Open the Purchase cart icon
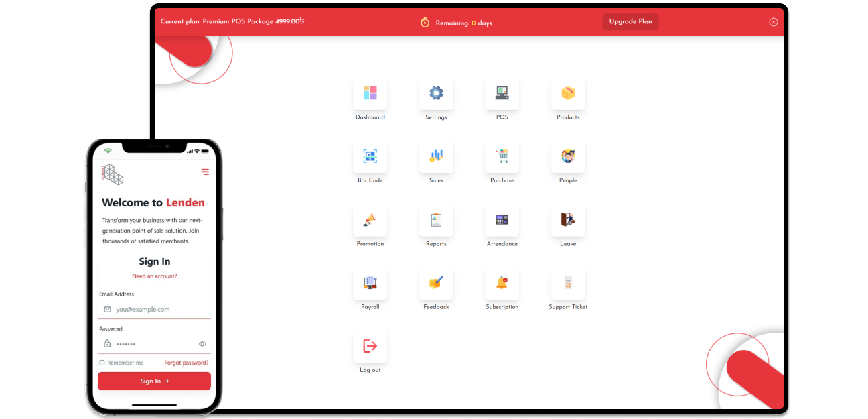This screenshot has height=419, width=868. (502, 156)
